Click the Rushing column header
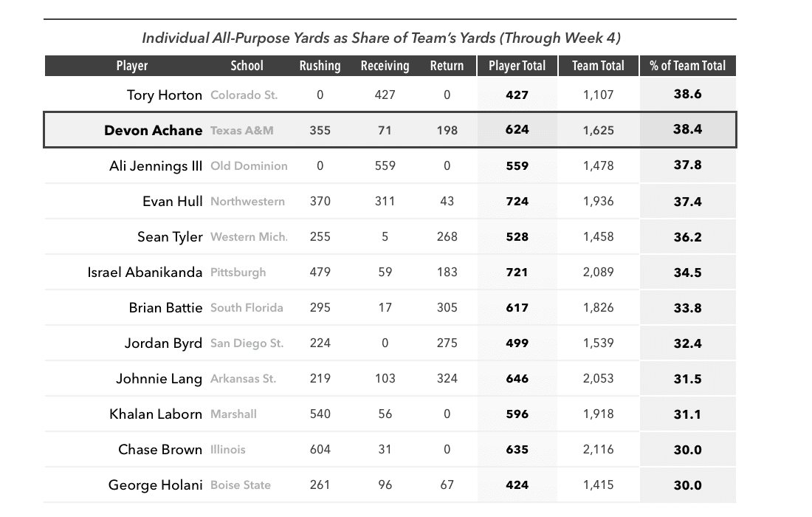Screen dimensions: 812x517 click(320, 66)
